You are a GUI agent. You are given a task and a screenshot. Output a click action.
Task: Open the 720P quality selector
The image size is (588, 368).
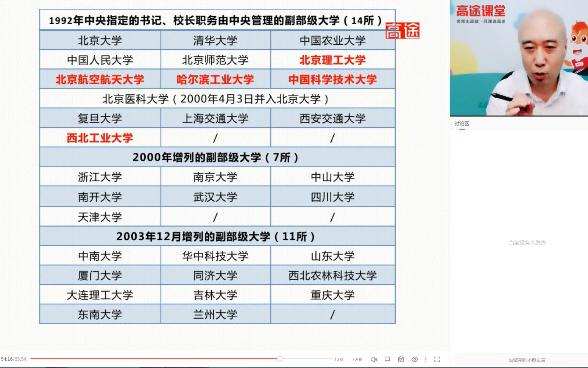pyautogui.click(x=357, y=359)
